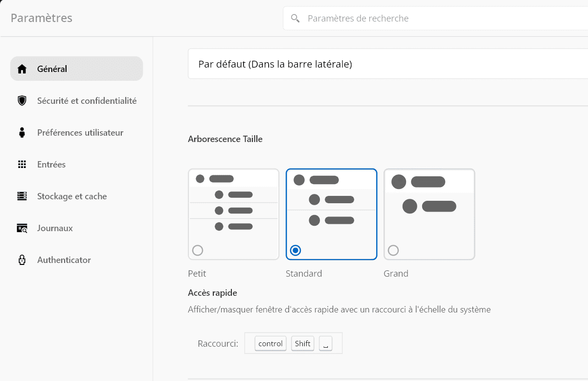Click the home icon beside Général

tap(22, 69)
